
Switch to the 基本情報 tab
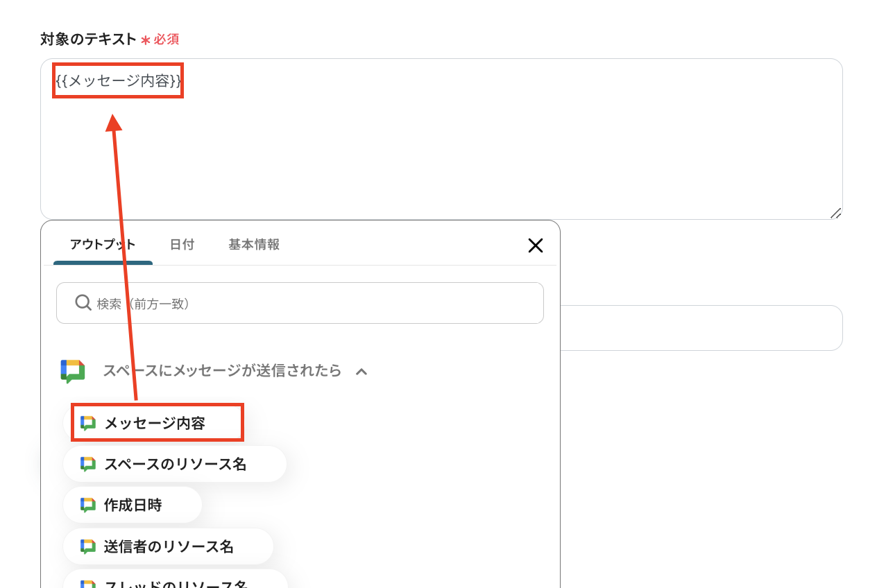[x=254, y=245]
